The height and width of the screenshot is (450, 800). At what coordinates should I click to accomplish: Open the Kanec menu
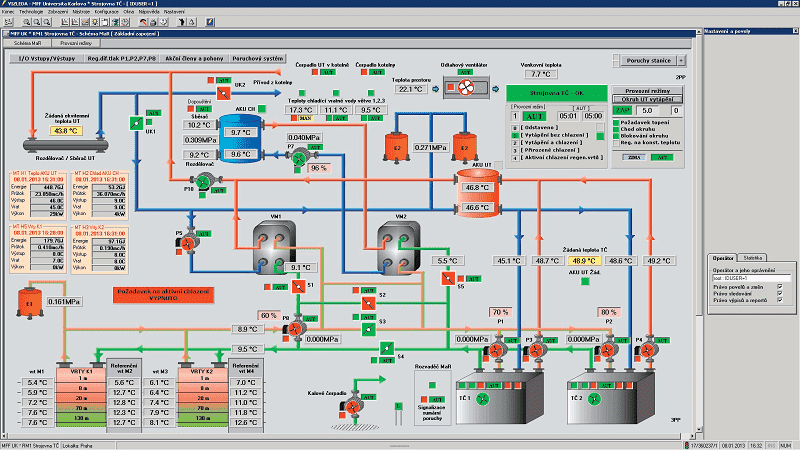coord(8,11)
